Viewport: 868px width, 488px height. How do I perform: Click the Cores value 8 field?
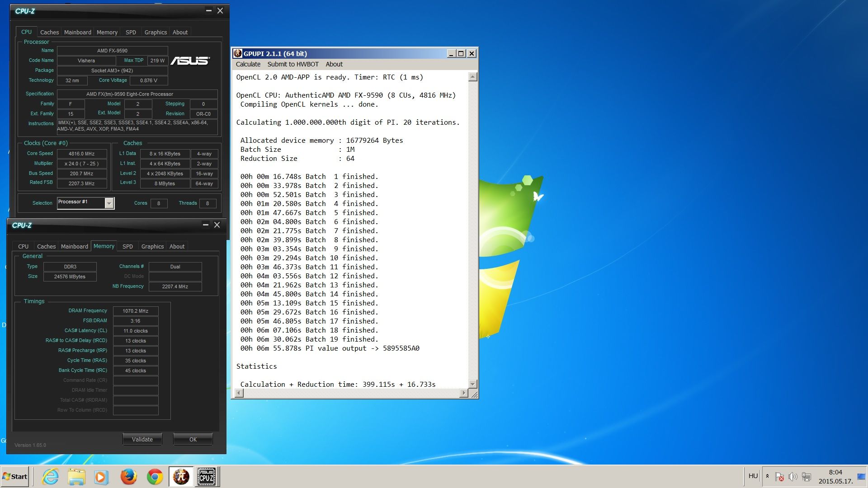pyautogui.click(x=159, y=203)
